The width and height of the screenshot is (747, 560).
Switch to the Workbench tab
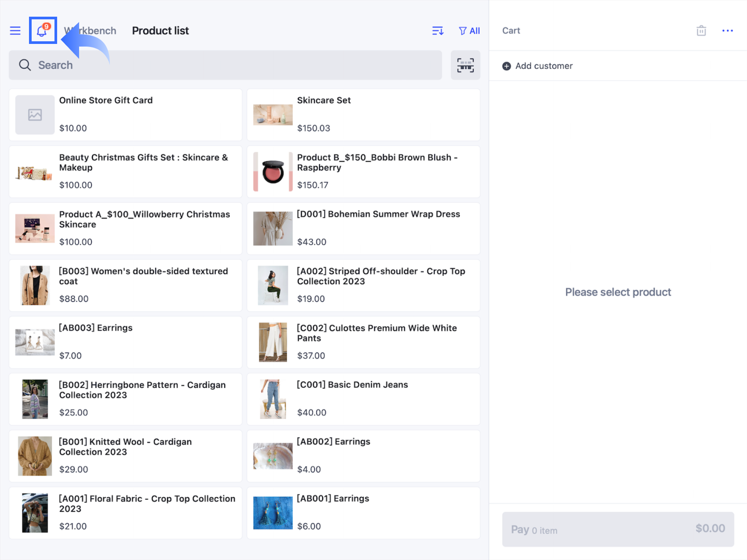tap(90, 31)
